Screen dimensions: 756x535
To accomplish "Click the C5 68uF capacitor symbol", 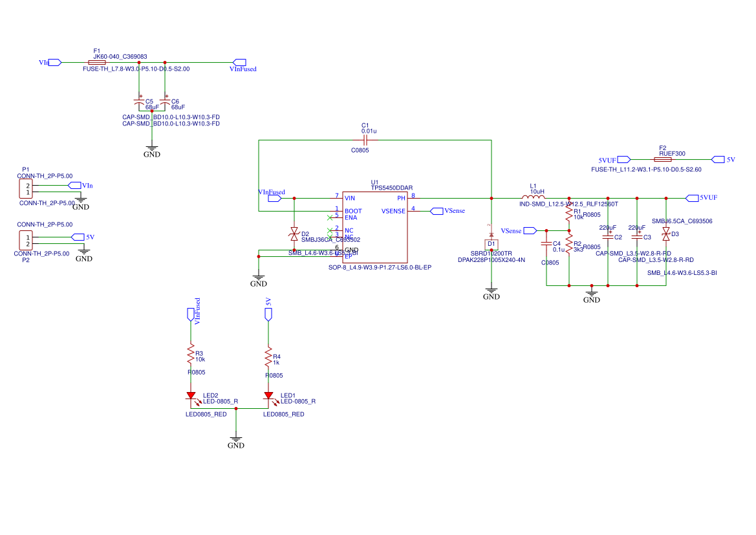I will 139,102.
